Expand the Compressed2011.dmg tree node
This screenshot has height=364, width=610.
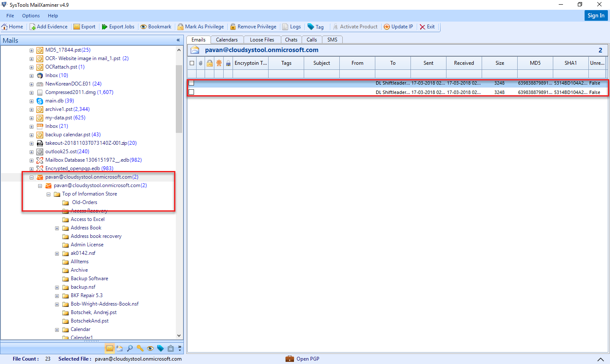(x=31, y=93)
